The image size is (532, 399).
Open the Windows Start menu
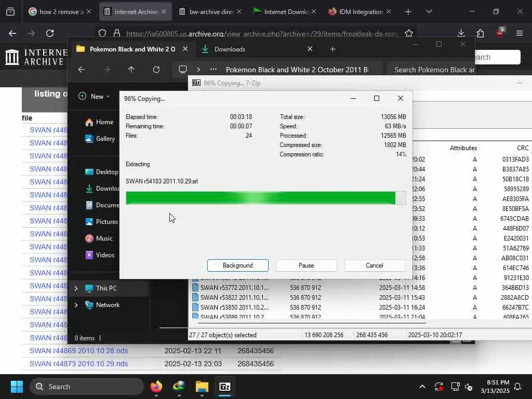[17, 387]
